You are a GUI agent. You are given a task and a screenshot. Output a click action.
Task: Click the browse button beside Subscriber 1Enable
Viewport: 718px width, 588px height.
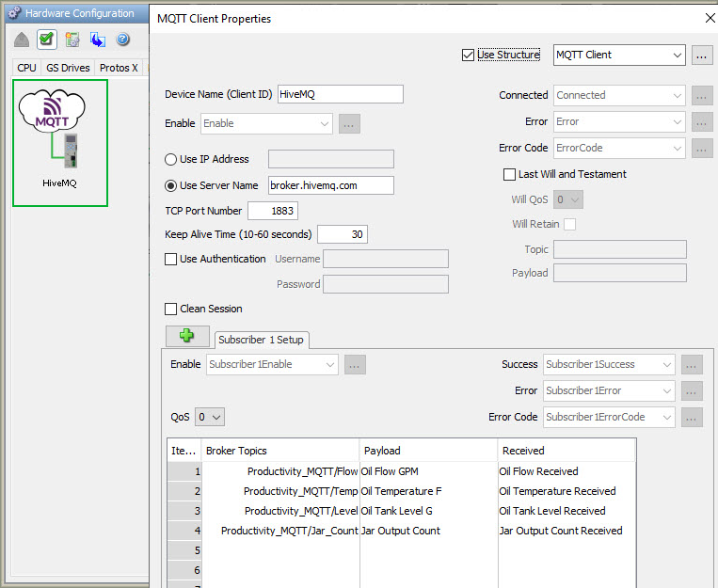click(355, 365)
